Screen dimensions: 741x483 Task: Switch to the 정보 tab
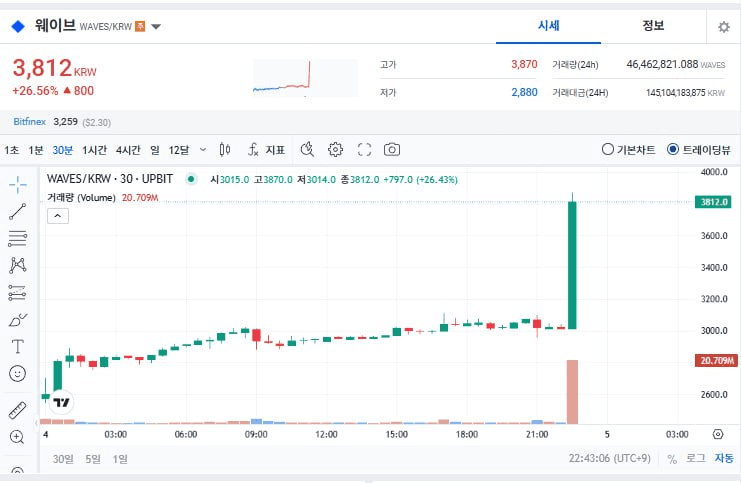click(653, 26)
